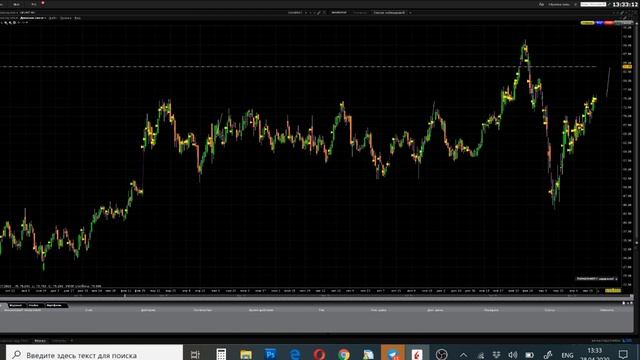Open the Dropbox tray icon
This screenshot has height=360, width=640.
coord(496,355)
